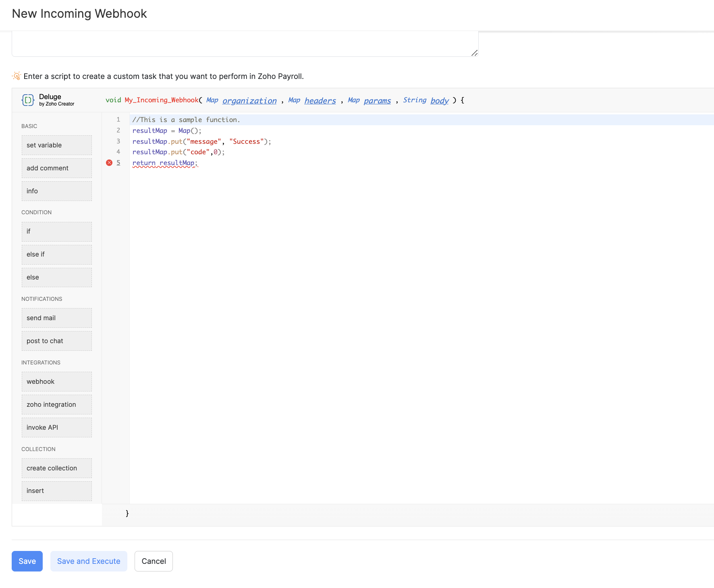Cancel the webhook creation

coord(154,561)
